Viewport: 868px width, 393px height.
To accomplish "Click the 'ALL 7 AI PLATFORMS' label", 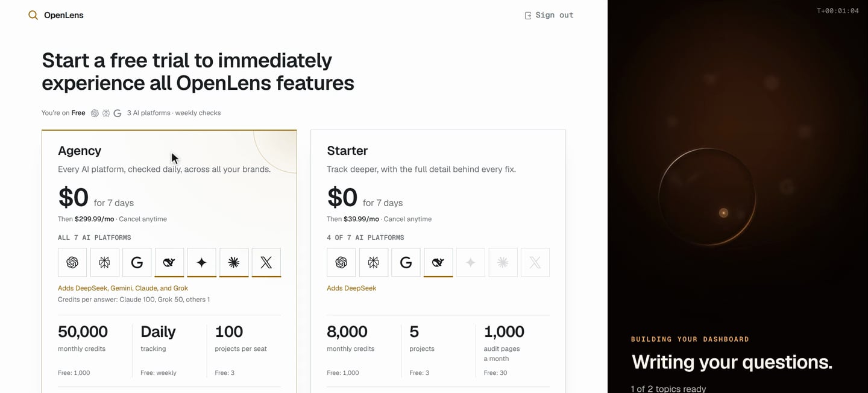I will click(x=95, y=237).
